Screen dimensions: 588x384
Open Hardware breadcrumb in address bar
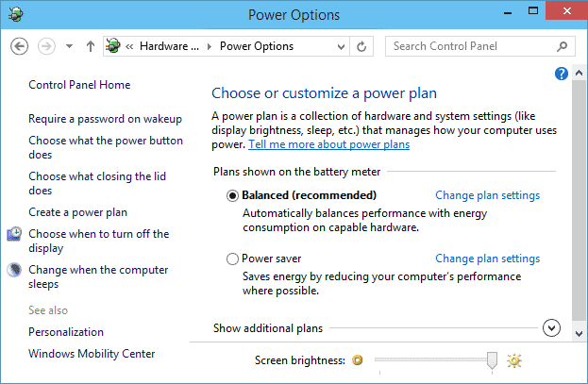coord(169,46)
